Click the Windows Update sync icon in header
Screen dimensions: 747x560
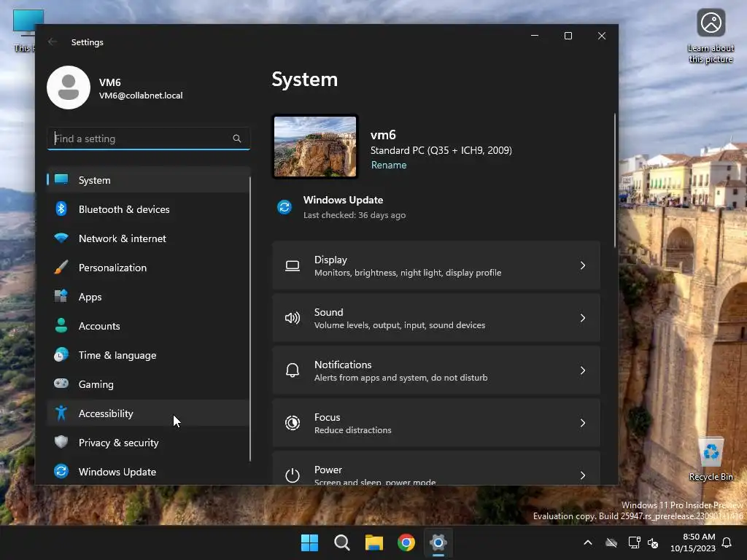point(285,207)
